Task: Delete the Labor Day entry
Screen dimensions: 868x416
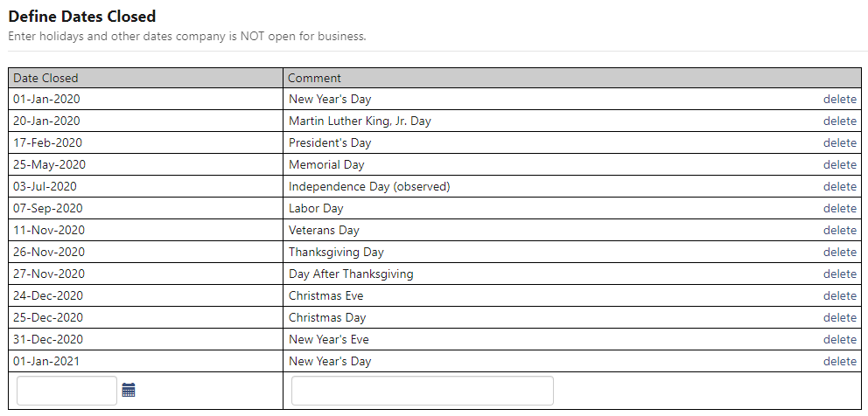Action: pyautogui.click(x=839, y=208)
